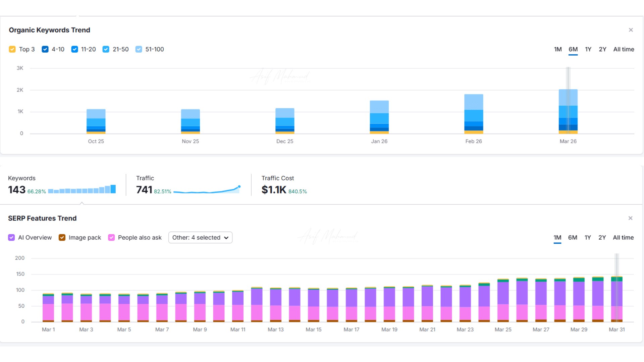The height and width of the screenshot is (362, 644).
Task: Switch SERP Features Trend to 6M
Action: point(573,238)
